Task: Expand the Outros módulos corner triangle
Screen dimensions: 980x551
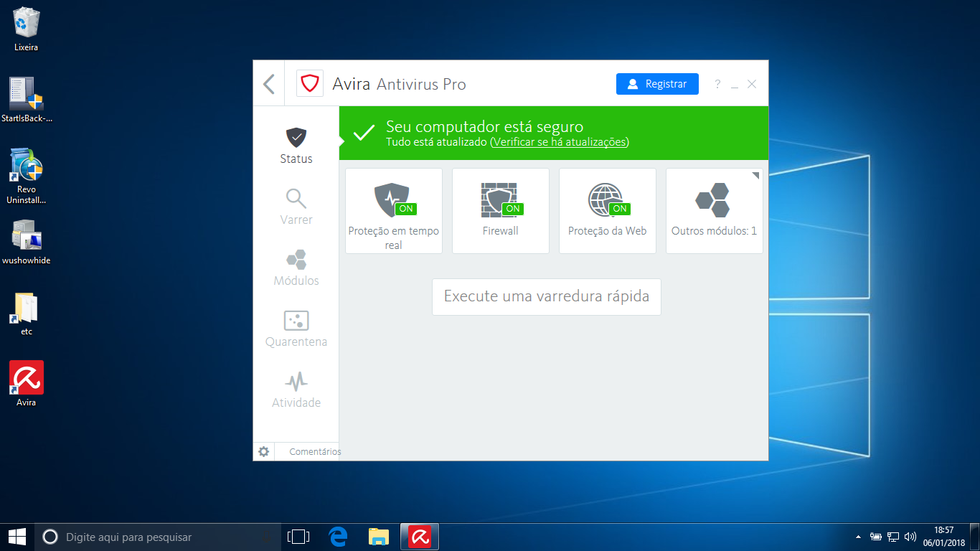Action: [x=756, y=174]
